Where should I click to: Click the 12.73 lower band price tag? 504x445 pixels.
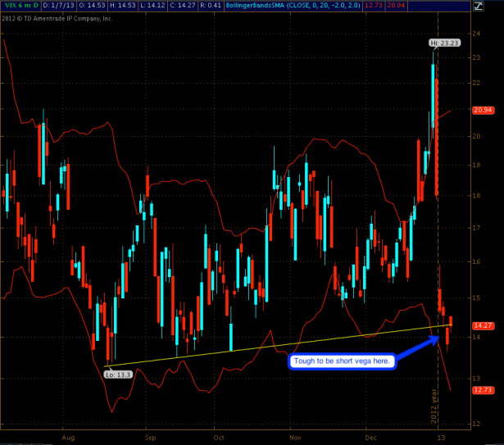[482, 390]
